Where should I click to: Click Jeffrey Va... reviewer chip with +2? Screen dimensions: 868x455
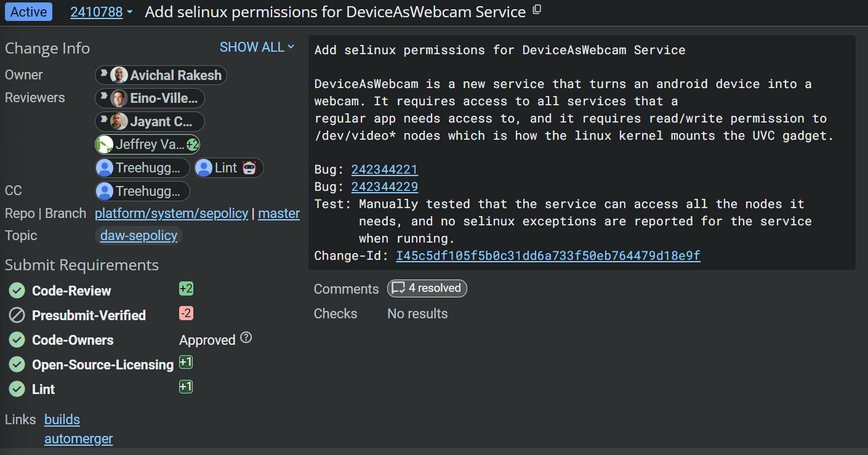point(148,145)
